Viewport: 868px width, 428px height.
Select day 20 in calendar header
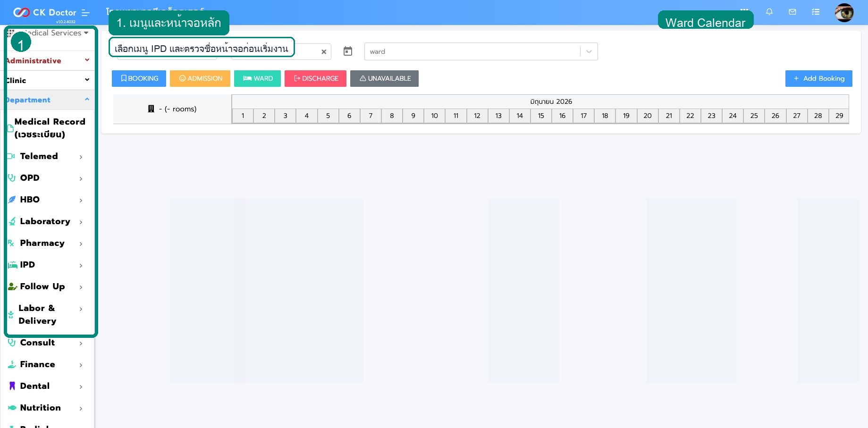click(648, 116)
